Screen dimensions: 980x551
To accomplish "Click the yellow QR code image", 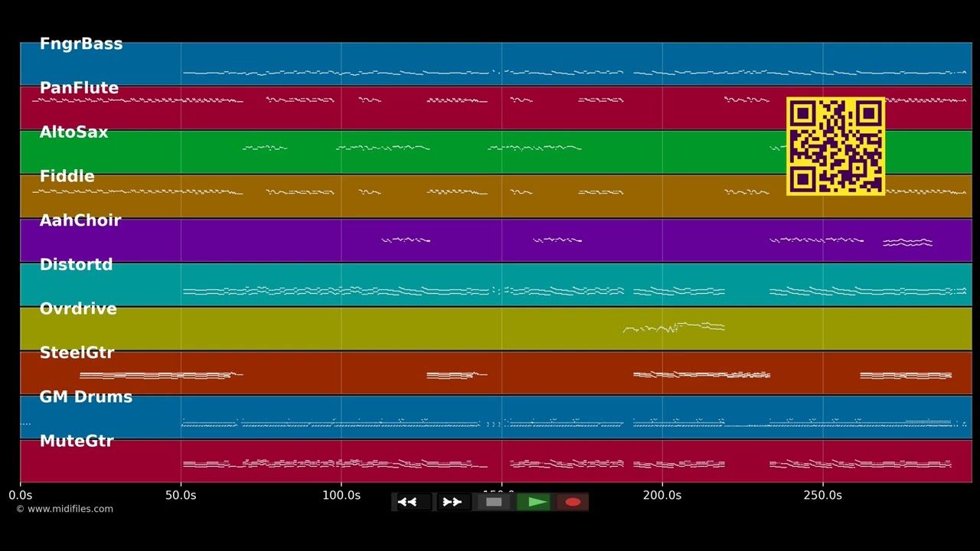I will pos(835,146).
